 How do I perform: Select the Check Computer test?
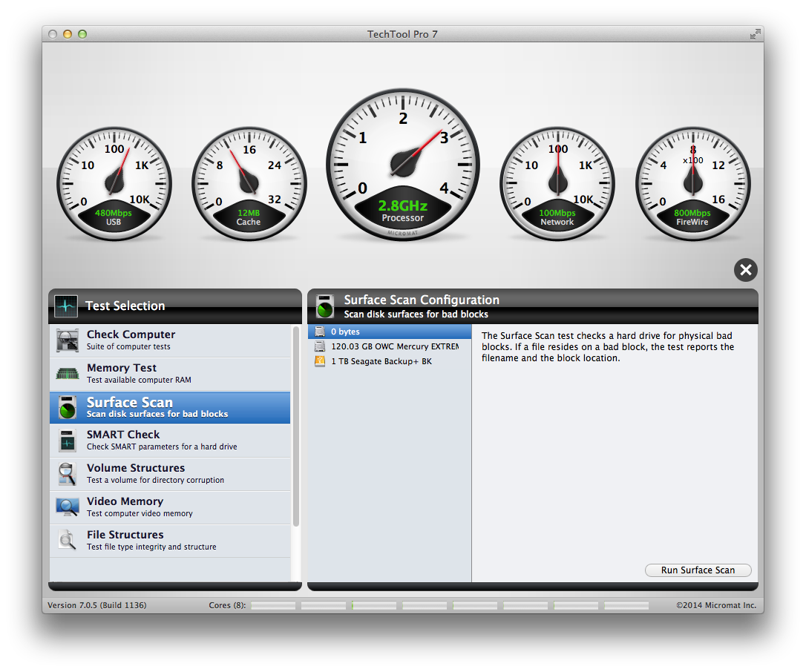point(170,340)
